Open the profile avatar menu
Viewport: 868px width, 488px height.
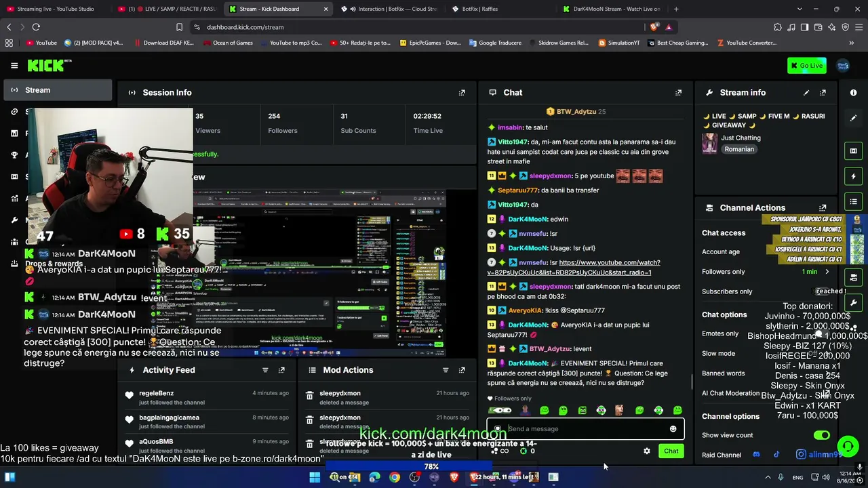click(843, 66)
